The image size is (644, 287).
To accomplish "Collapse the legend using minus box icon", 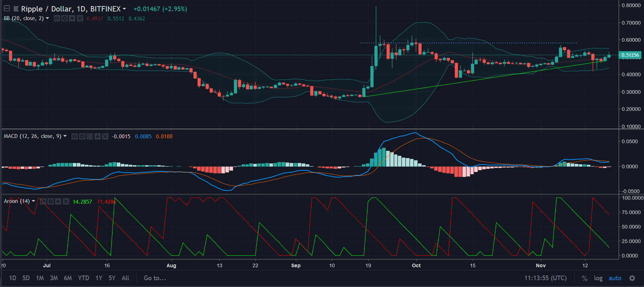I will point(6,8).
